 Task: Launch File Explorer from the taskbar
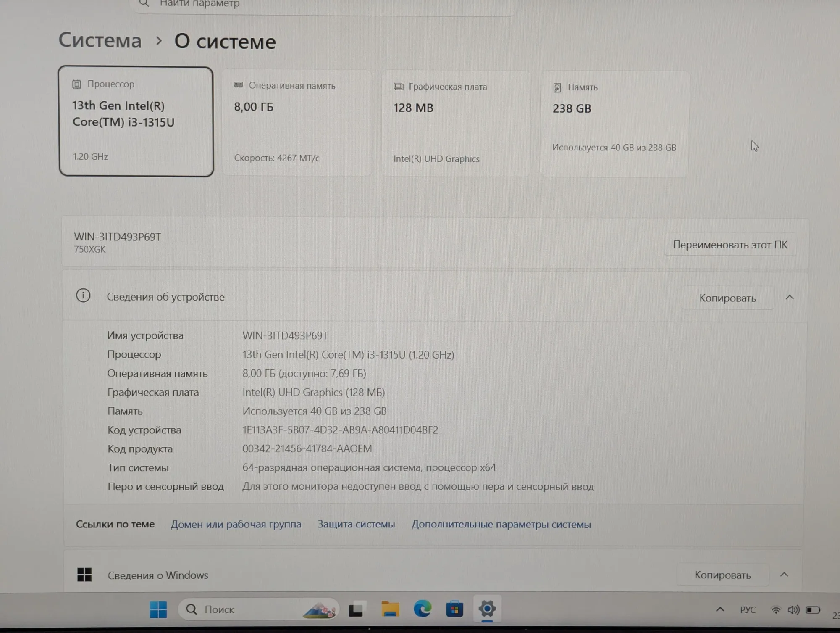390,609
